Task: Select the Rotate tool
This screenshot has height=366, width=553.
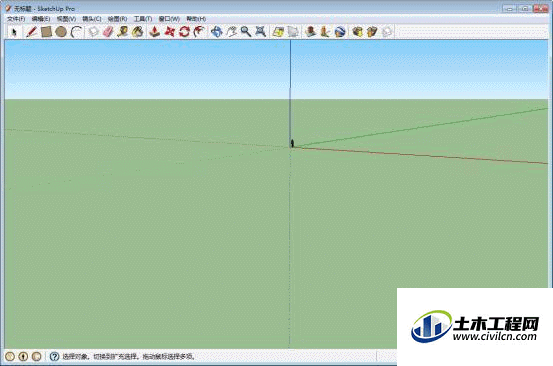Action: click(x=184, y=32)
